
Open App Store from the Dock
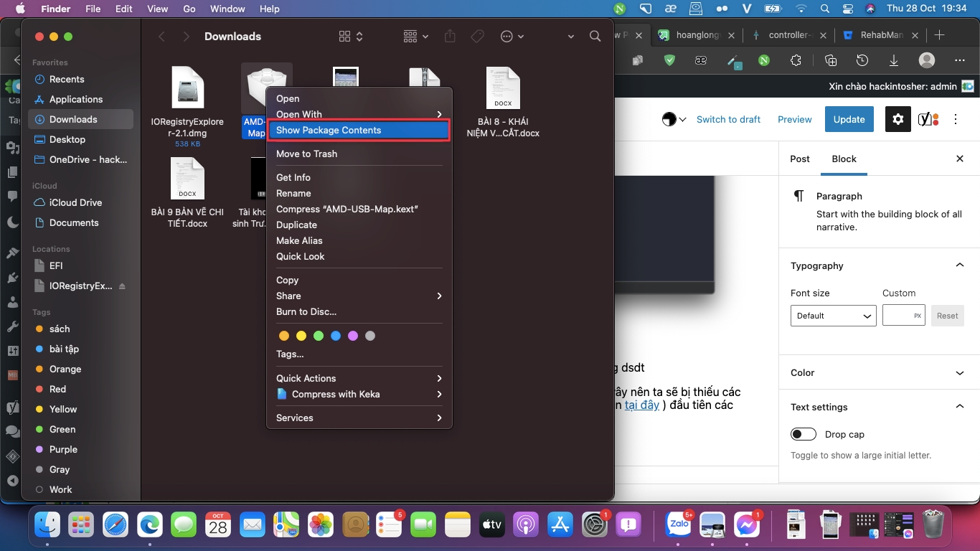pos(560,525)
